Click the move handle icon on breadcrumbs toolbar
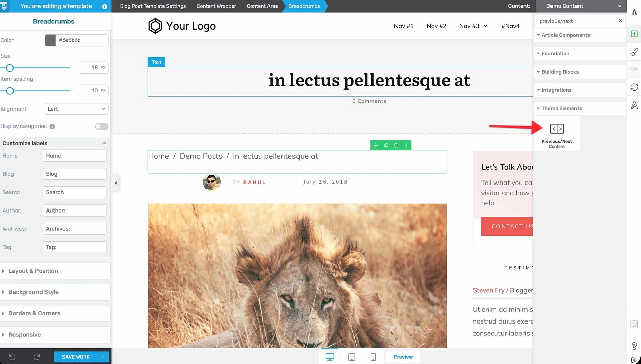The width and height of the screenshot is (641, 364). (x=376, y=145)
